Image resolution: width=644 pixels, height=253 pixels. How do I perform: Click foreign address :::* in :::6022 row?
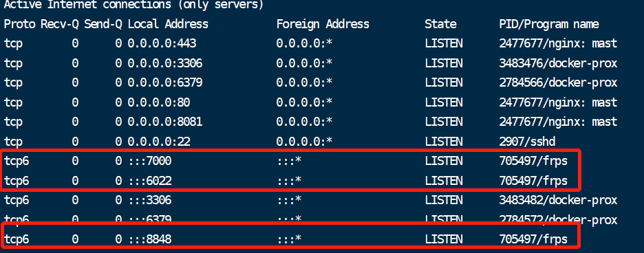pos(289,181)
